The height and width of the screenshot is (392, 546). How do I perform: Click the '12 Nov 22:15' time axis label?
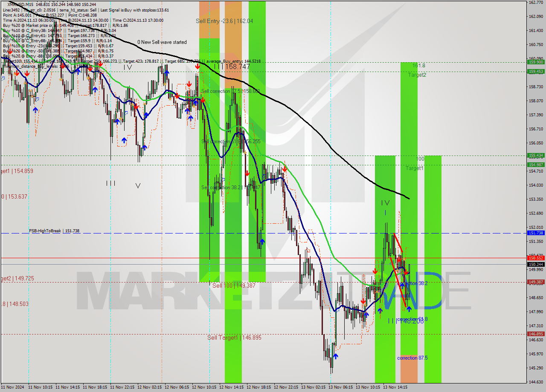click(x=287, y=387)
